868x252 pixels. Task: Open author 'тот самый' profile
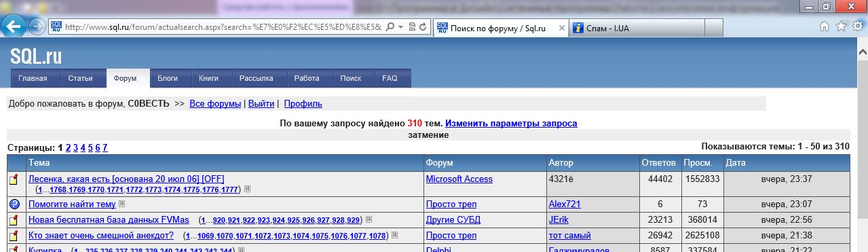coord(569,235)
